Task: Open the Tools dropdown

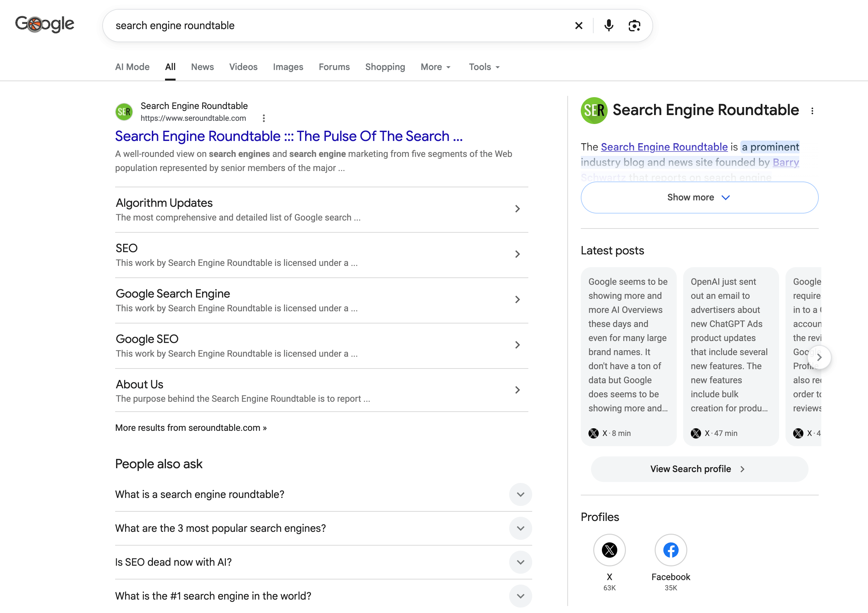Action: pos(484,67)
